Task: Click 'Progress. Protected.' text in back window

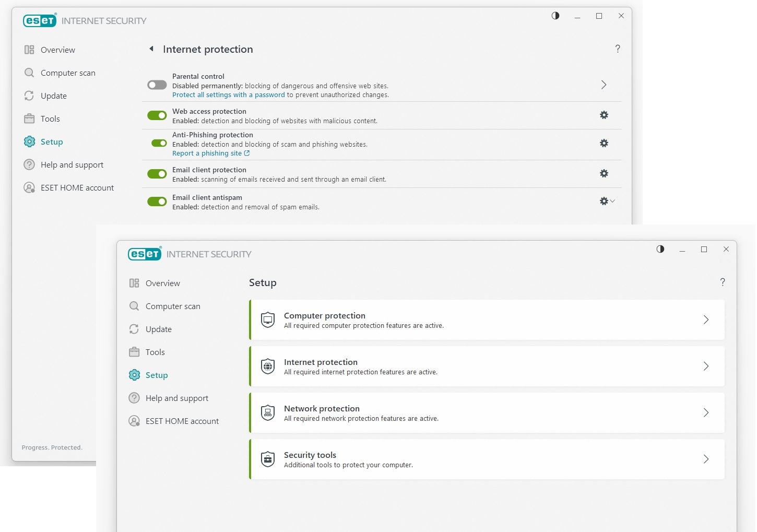Action: (52, 448)
